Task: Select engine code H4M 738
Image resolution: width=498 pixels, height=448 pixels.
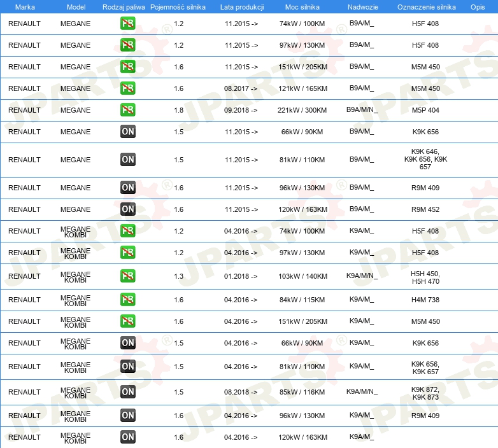Action: (x=425, y=300)
